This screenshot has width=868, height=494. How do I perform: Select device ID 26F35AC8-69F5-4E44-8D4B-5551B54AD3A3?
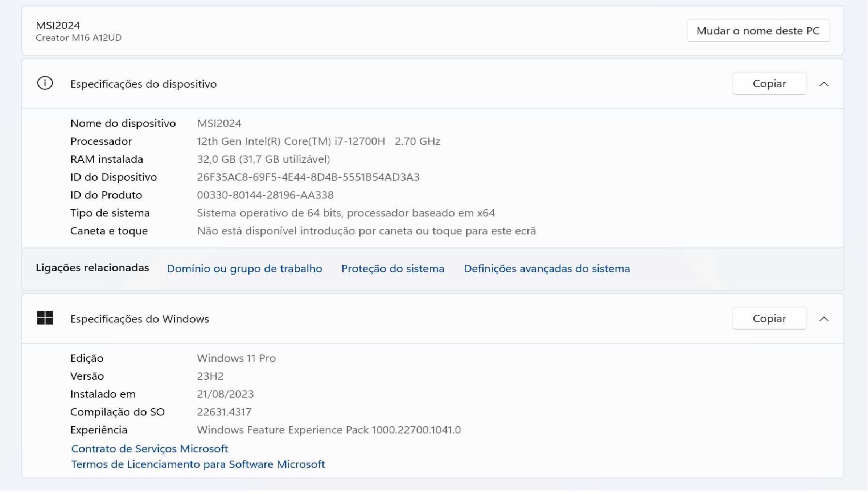point(308,177)
